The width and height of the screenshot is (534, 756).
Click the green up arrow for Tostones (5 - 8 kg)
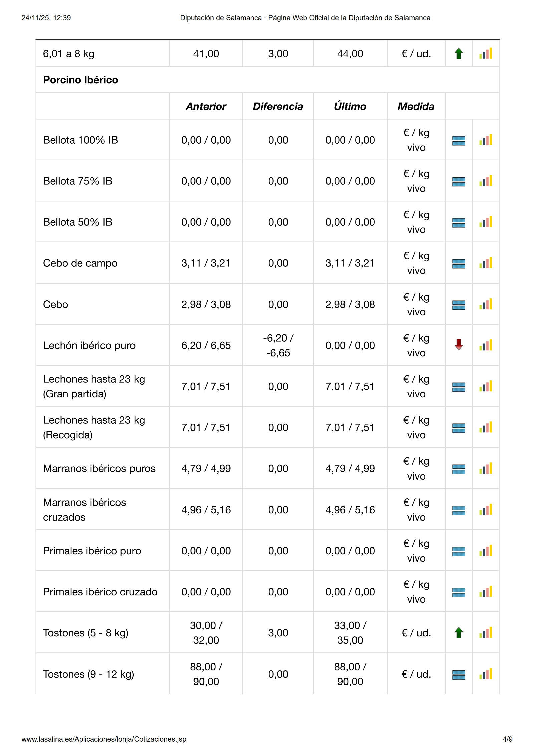[x=459, y=633]
